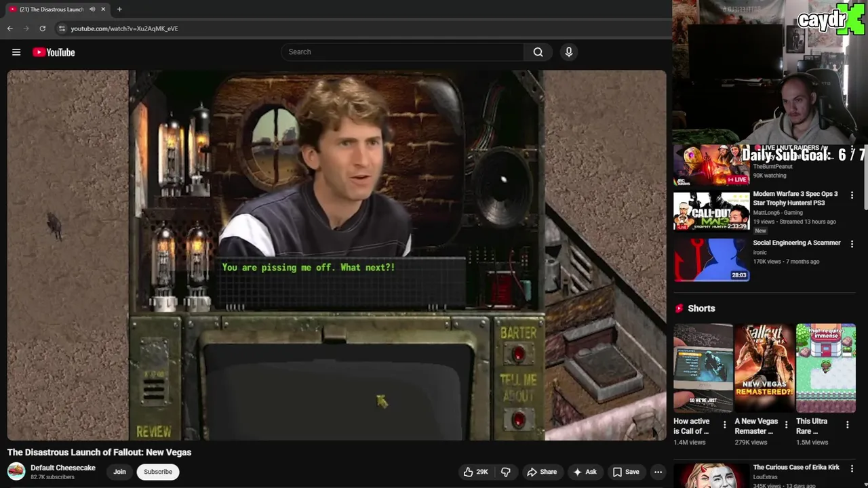Image resolution: width=868 pixels, height=488 pixels.
Task: Open the Default Cheesecake channel name link
Action: (63, 468)
